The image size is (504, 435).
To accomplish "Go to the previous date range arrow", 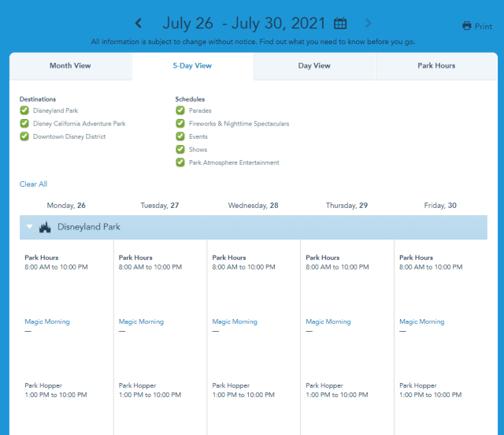I will click(x=139, y=23).
